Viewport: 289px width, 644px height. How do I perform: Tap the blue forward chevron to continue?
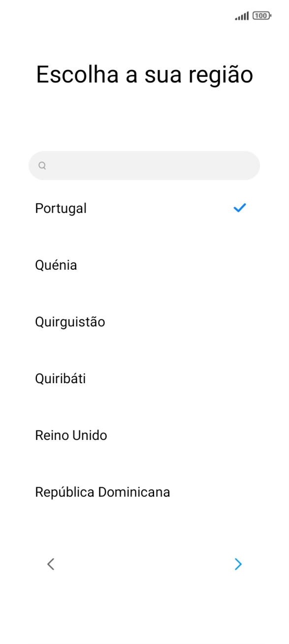point(238,564)
